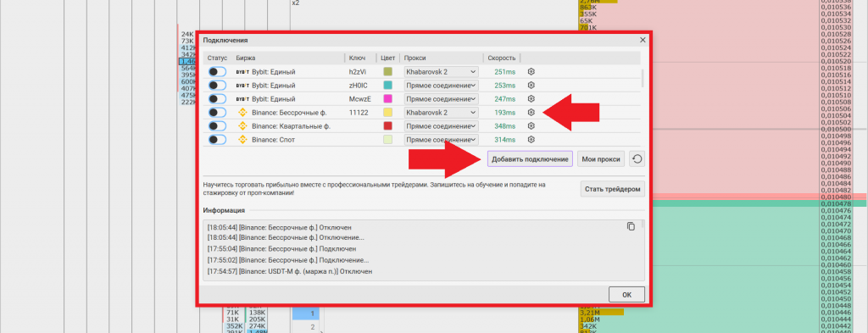Open settings gear for Bybit McwzE connection
This screenshot has height=333, width=868.
tap(531, 98)
